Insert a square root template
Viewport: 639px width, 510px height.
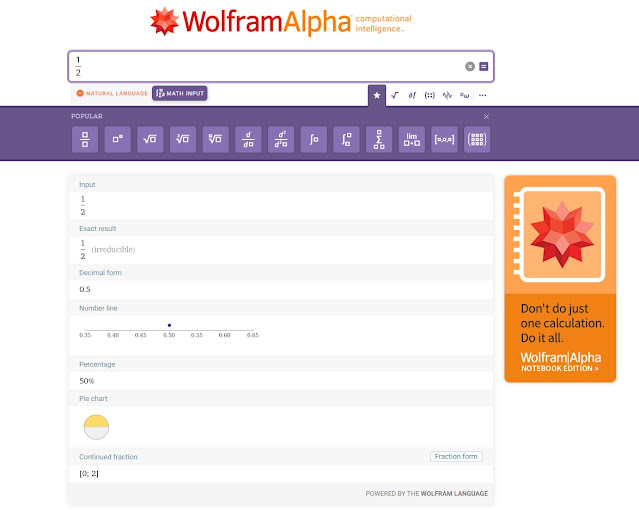150,139
